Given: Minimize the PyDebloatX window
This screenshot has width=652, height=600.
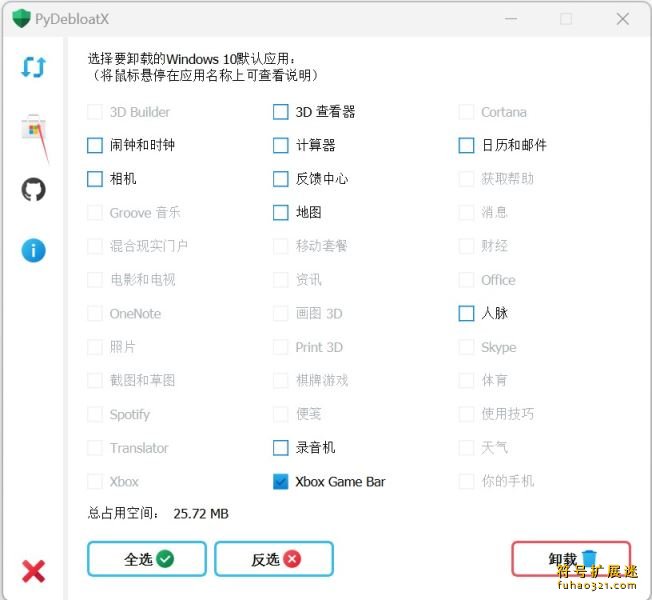Looking at the screenshot, I should tap(511, 19).
